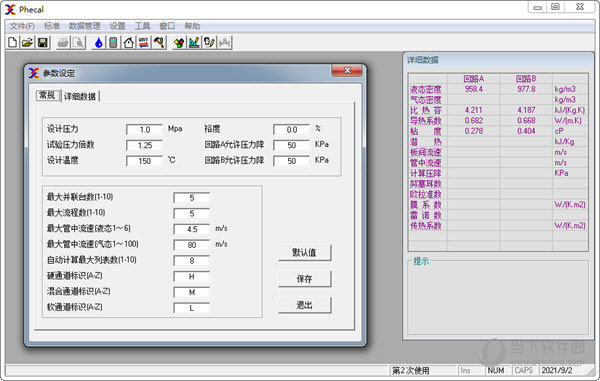This screenshot has width=600, height=381.
Task: Open the 帮助 menu
Action: click(192, 26)
